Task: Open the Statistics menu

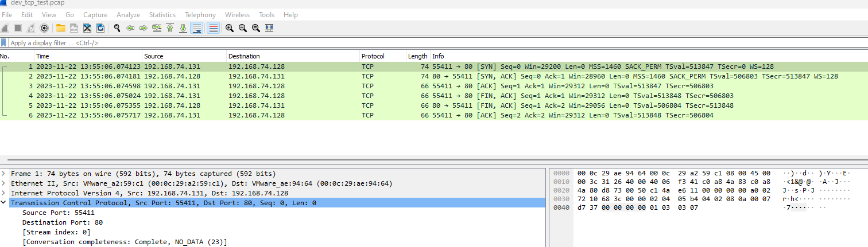Action: (x=162, y=15)
